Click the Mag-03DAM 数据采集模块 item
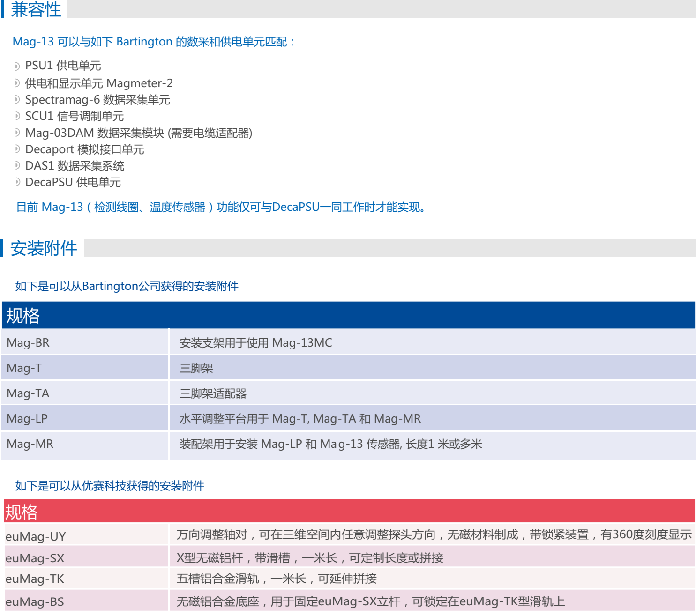Screen dimensions: 696x616 (139, 133)
